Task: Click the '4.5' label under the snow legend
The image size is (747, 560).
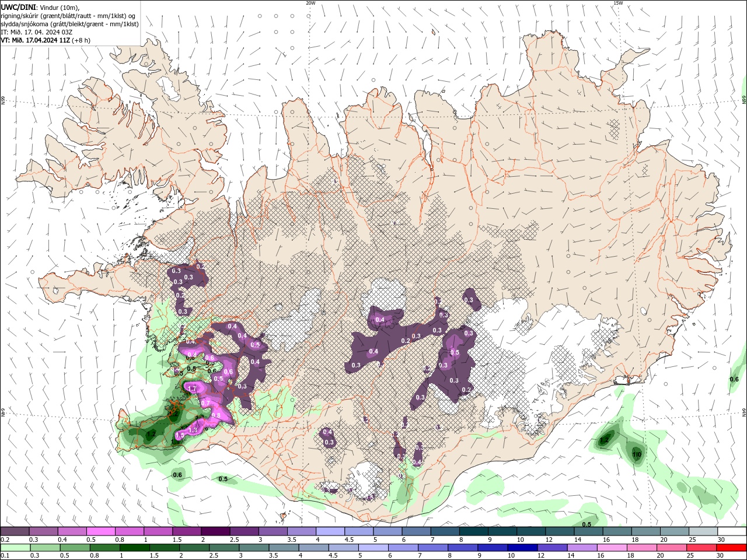Action: coord(349,540)
